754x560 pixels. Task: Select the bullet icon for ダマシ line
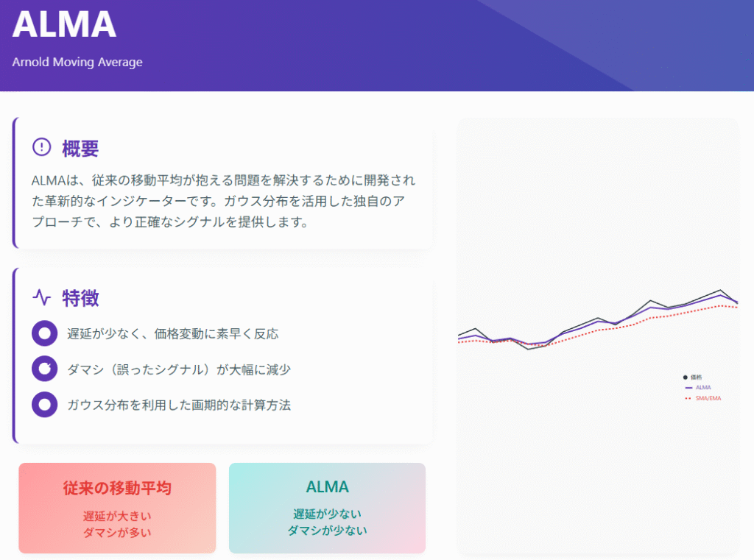45,369
